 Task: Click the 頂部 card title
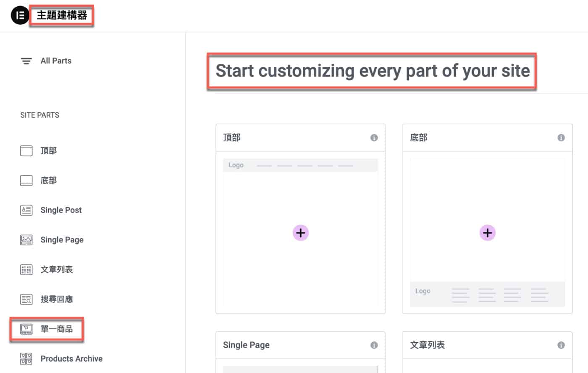coord(232,138)
